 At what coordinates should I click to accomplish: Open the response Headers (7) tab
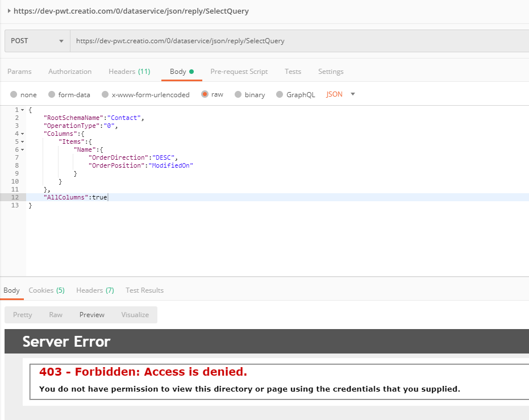click(95, 290)
